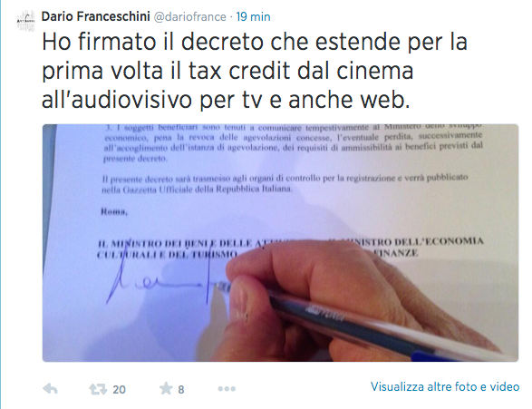Viewport: 532px width, 409px height.
Task: Reply to the tweet with the arrow icon
Action: click(50, 389)
